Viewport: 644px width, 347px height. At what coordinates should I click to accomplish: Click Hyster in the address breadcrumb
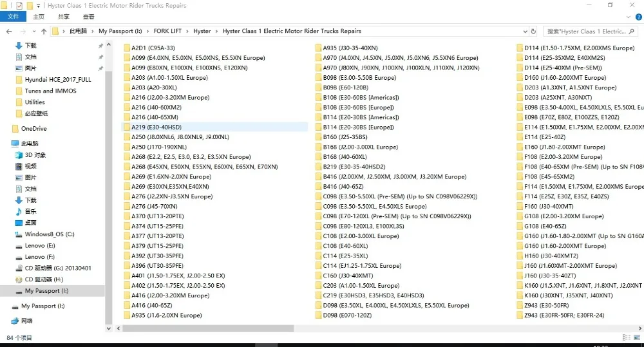coord(202,31)
